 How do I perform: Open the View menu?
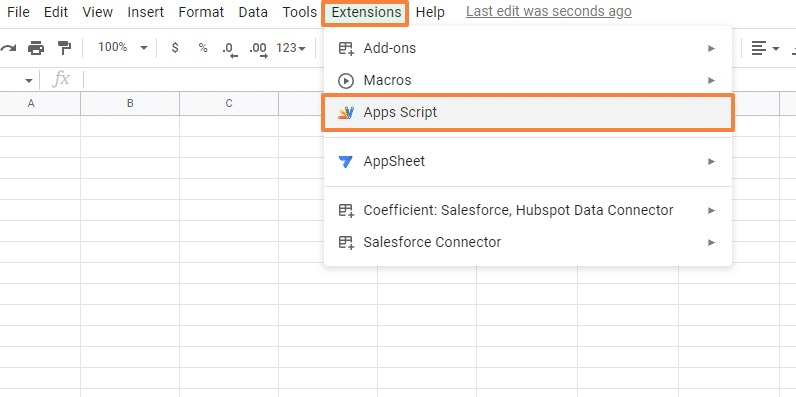click(97, 12)
